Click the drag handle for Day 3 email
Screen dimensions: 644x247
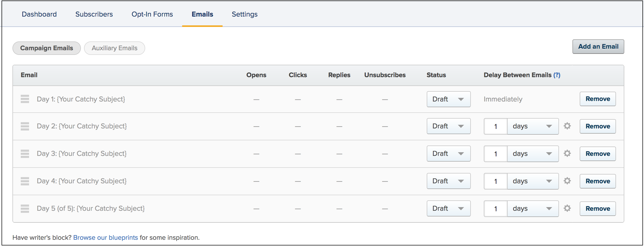(x=25, y=154)
